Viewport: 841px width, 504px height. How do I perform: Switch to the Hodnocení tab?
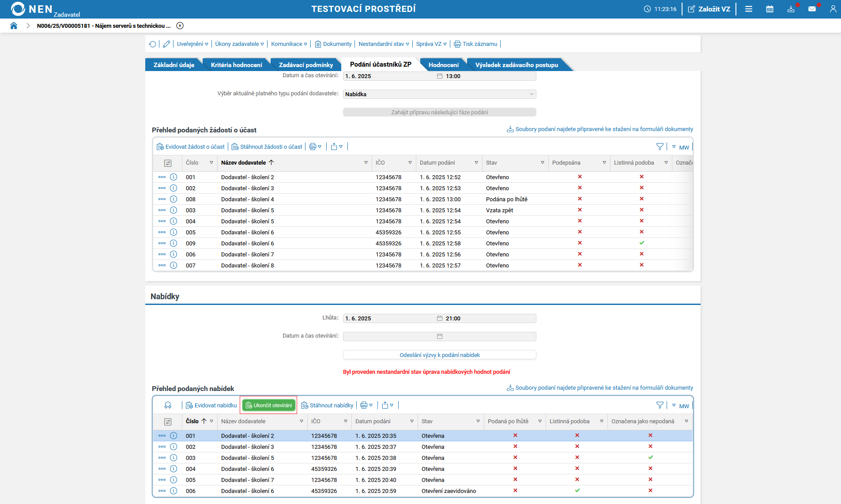(x=443, y=65)
